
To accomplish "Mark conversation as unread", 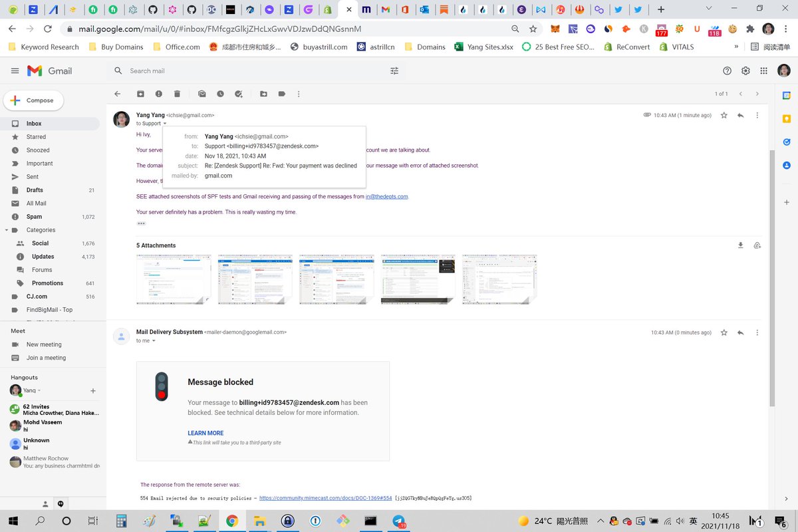I will tap(201, 94).
